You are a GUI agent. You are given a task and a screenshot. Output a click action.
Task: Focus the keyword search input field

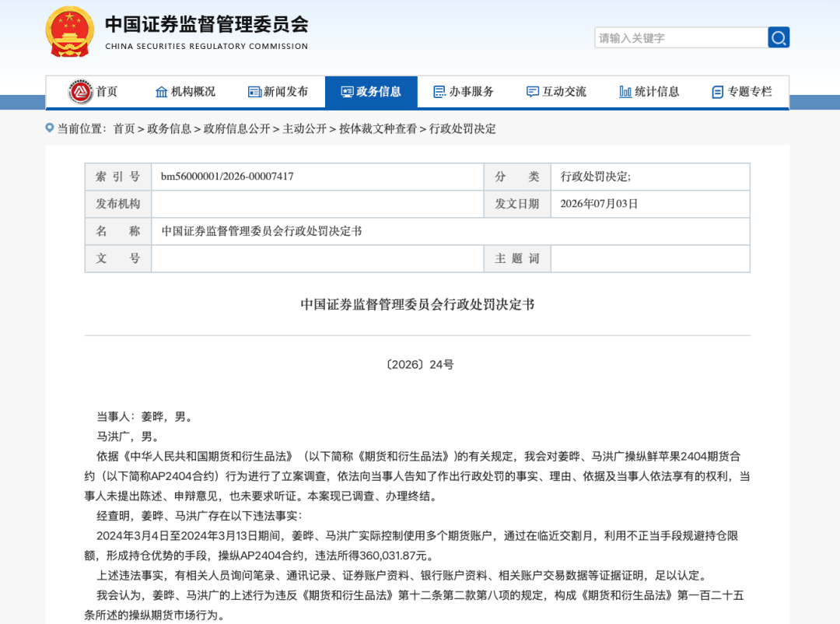[x=681, y=37]
